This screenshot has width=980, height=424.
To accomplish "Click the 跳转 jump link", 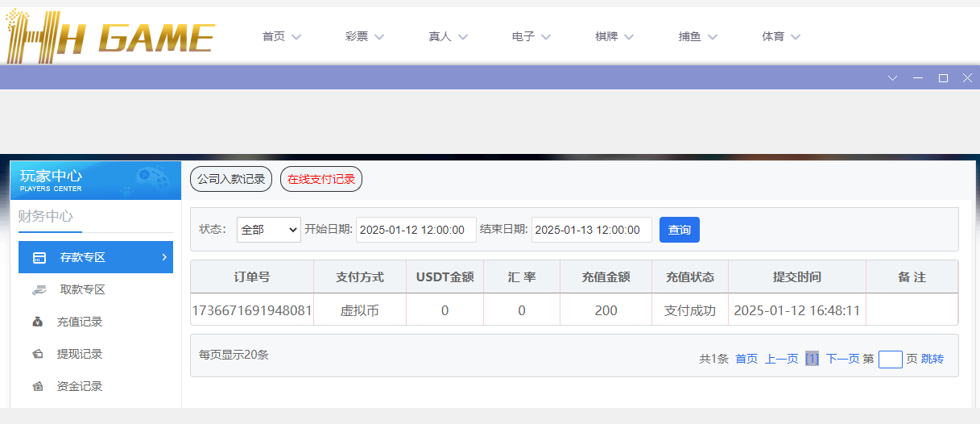I will point(932,360).
